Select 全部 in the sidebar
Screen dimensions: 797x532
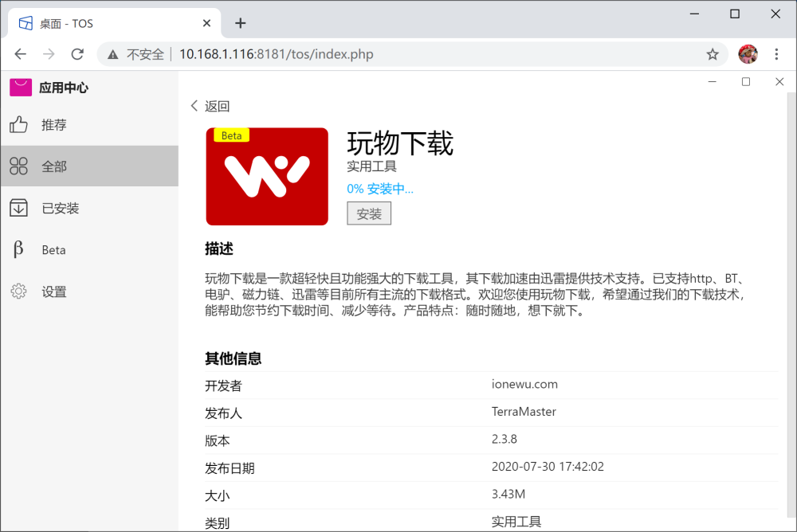coord(89,166)
